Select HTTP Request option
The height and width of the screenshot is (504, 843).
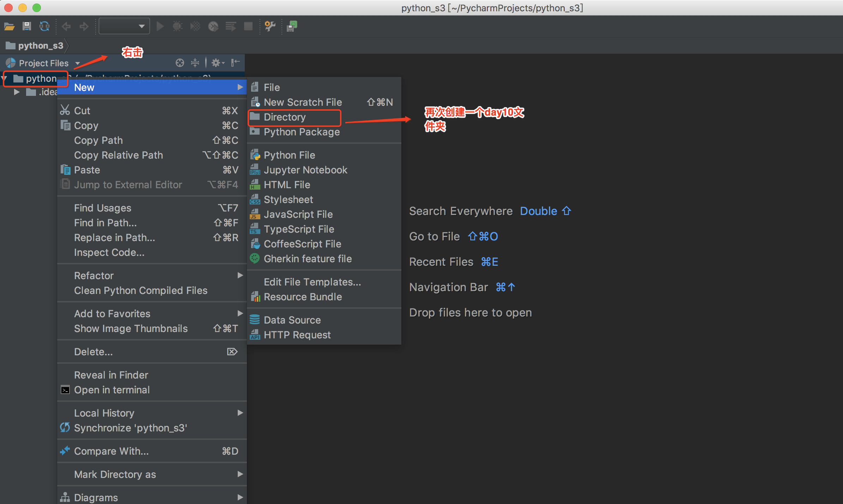click(x=324, y=335)
